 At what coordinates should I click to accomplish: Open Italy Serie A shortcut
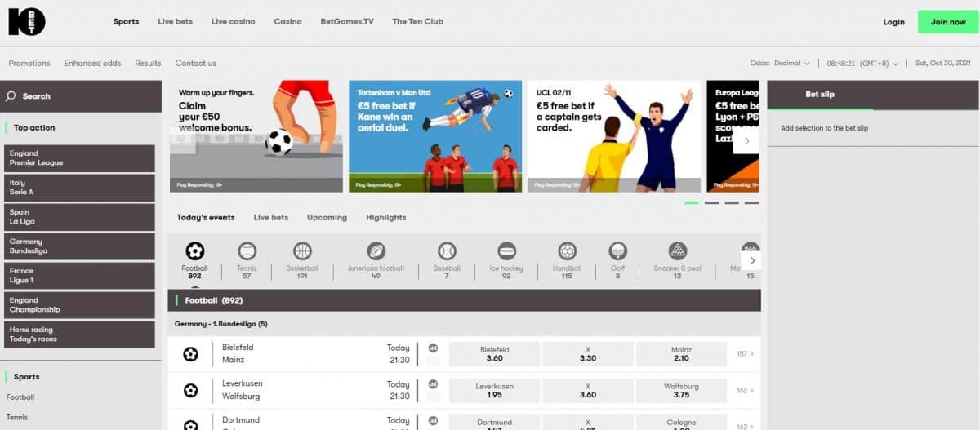[79, 188]
